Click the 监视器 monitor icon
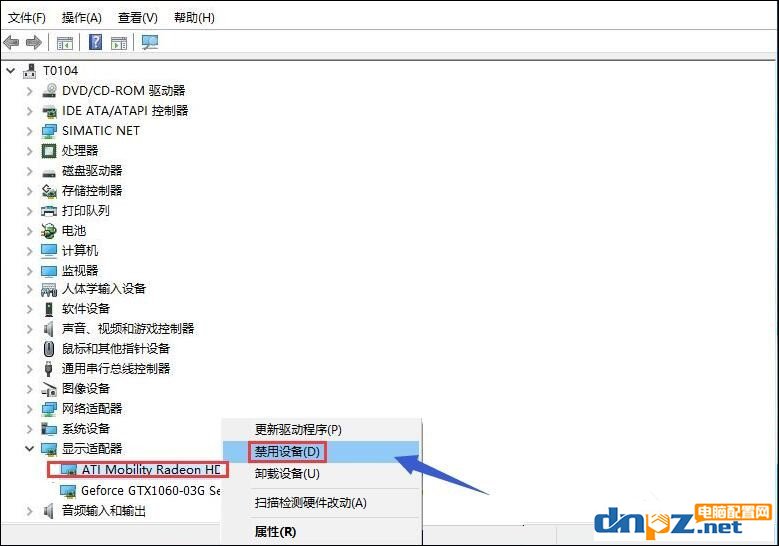The height and width of the screenshot is (546, 779). coord(49,271)
